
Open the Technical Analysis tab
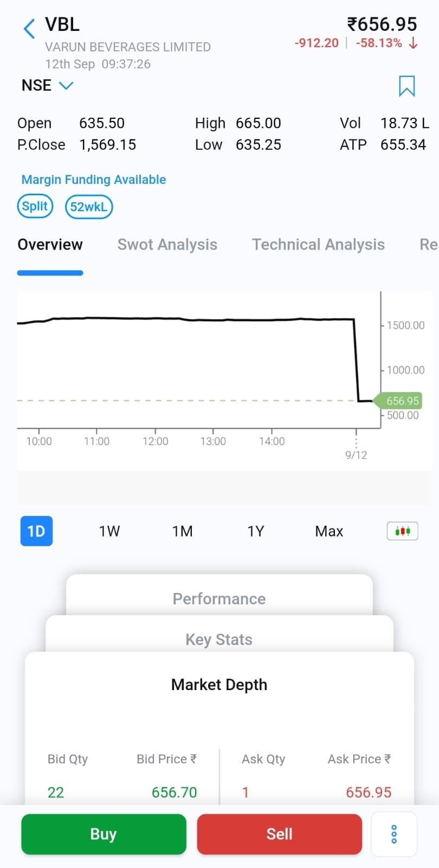click(319, 245)
